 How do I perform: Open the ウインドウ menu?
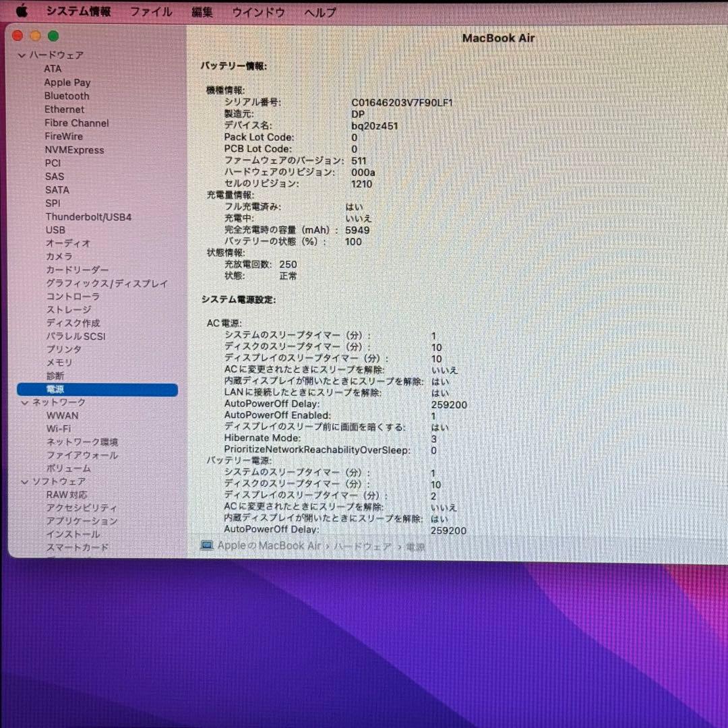pyautogui.click(x=258, y=12)
